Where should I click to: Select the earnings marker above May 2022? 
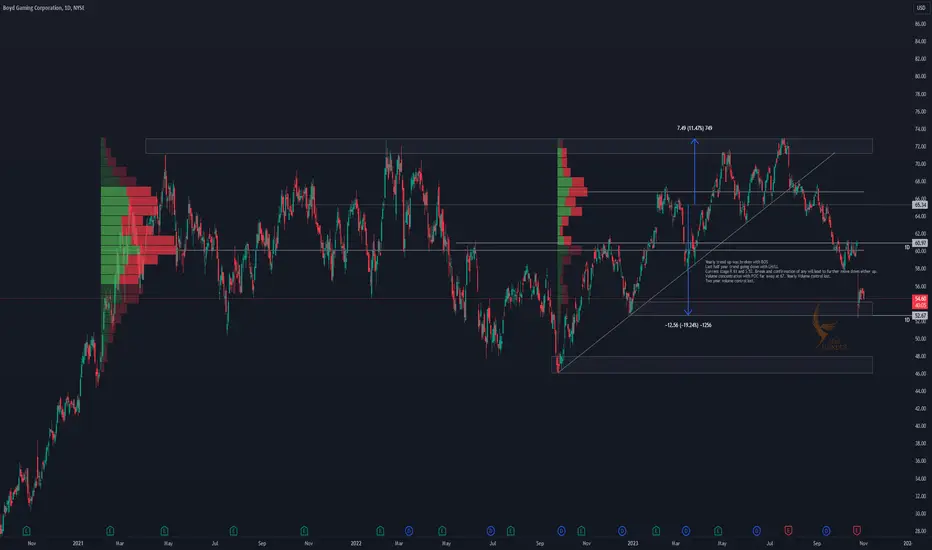pos(442,530)
